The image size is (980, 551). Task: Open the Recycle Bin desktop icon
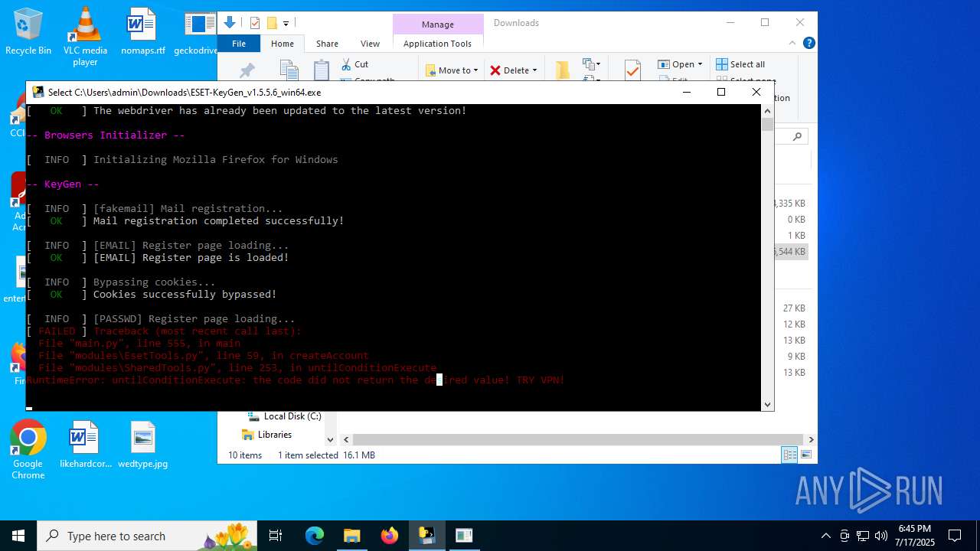[28, 31]
